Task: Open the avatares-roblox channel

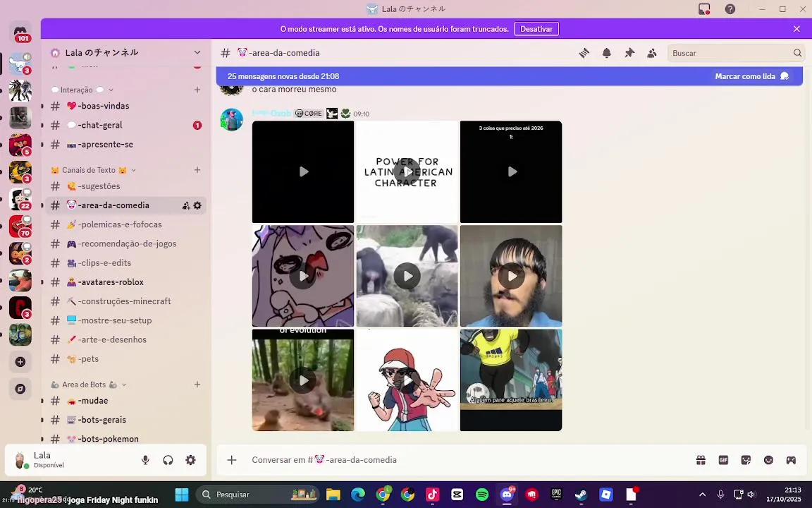Action: tap(126, 282)
